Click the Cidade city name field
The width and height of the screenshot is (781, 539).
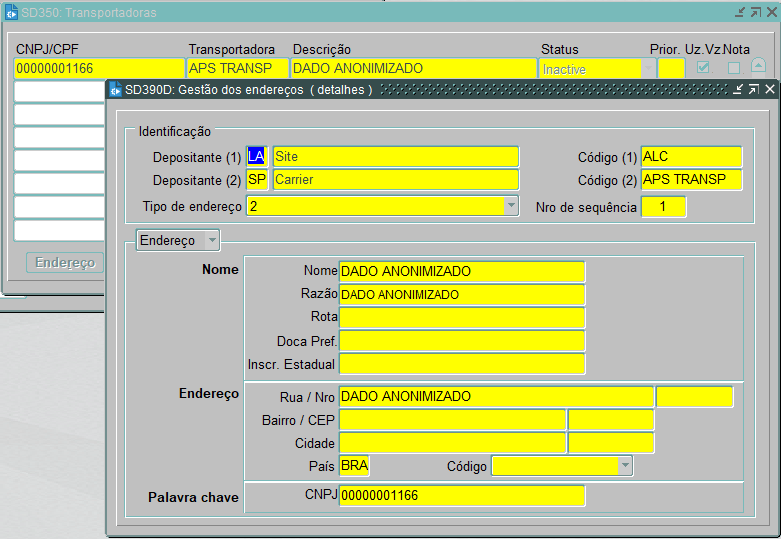click(x=452, y=443)
